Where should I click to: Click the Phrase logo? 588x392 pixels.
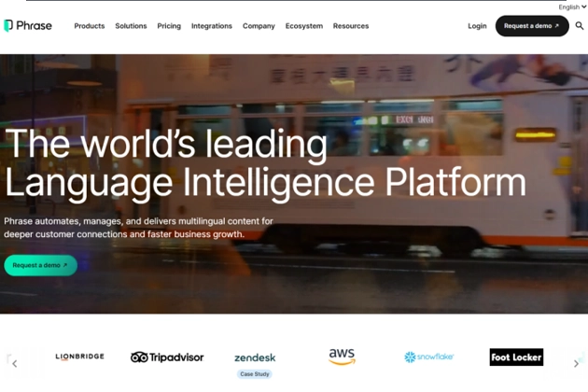(28, 25)
